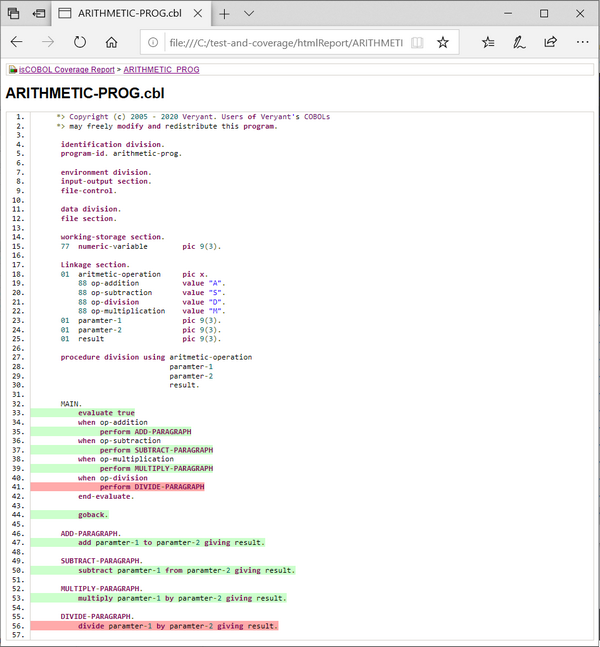Image resolution: width=600 pixels, height=647 pixels.
Task: Click the Add notes pen icon
Action: point(519,42)
